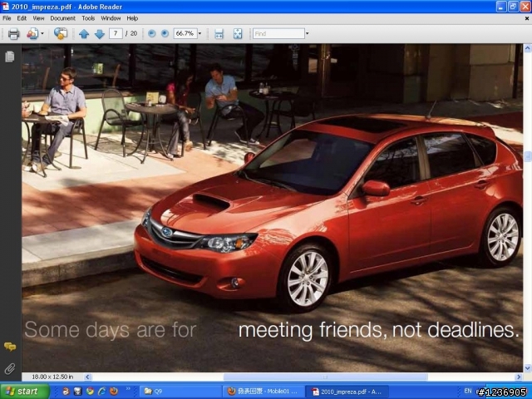The image size is (532, 399).
Task: Click the horizontal scrollbar right arrow
Action: (x=519, y=377)
